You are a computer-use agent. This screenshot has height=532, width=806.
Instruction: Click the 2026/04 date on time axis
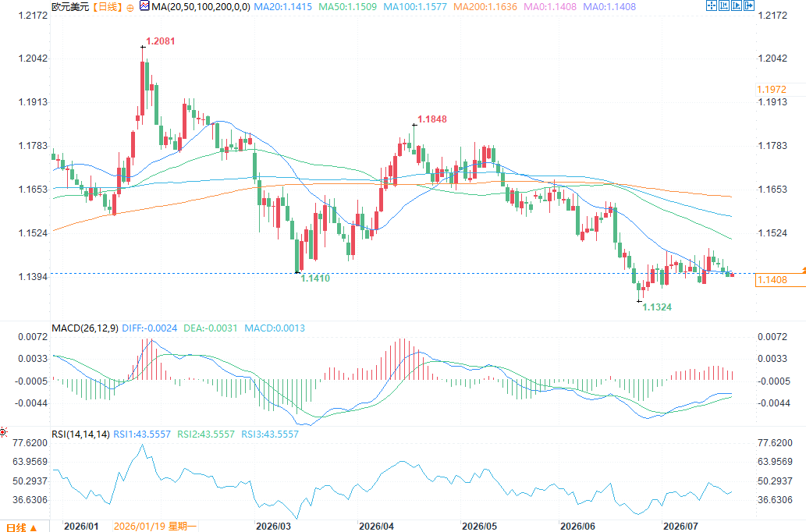click(376, 526)
